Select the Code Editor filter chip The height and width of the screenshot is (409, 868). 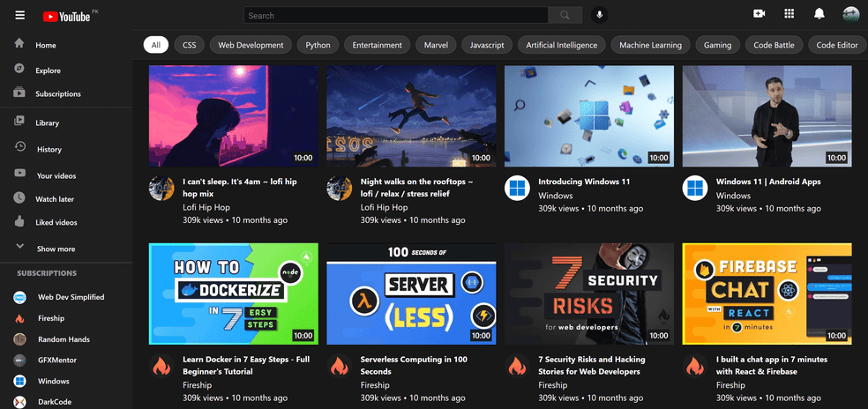click(x=837, y=45)
